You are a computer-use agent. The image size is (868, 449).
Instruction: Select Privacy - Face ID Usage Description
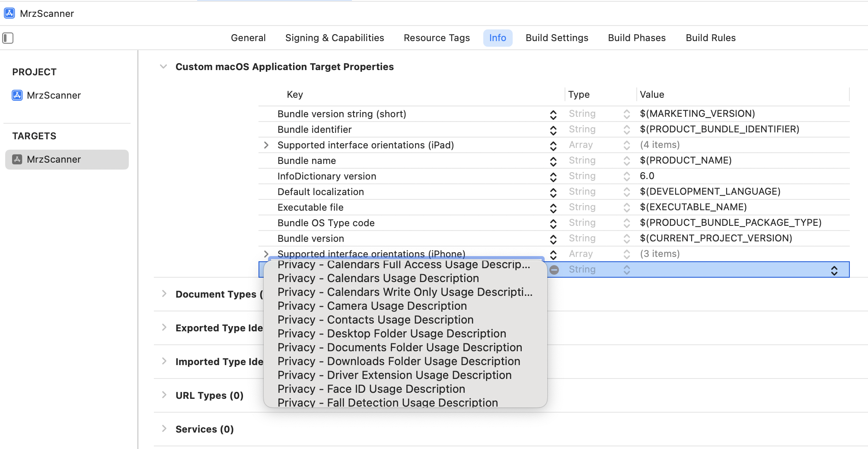[371, 389]
